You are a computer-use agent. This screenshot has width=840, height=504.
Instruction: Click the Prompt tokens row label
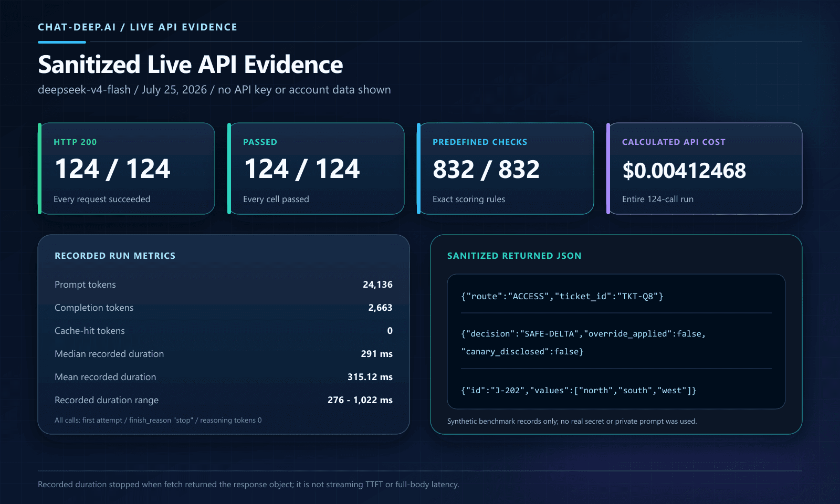click(85, 285)
